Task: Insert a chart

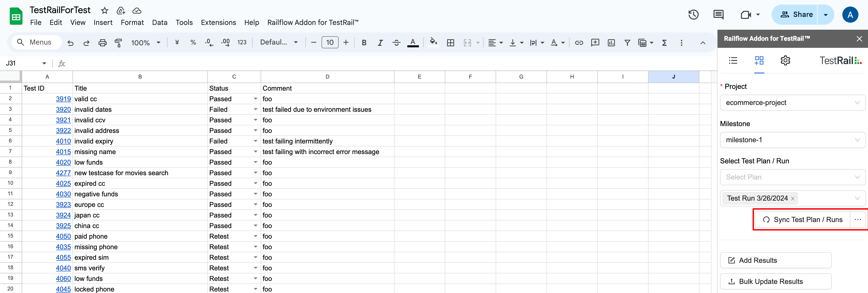Action: point(611,43)
